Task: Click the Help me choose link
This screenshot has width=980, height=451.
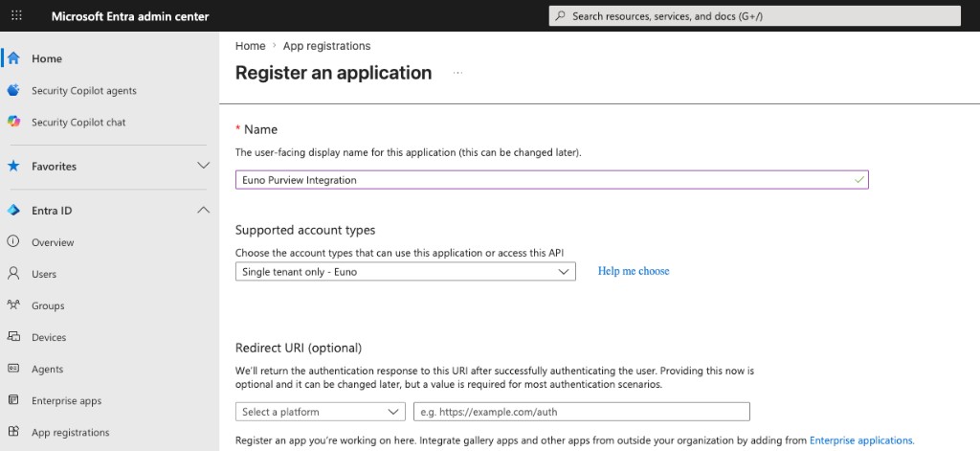Action: [634, 271]
